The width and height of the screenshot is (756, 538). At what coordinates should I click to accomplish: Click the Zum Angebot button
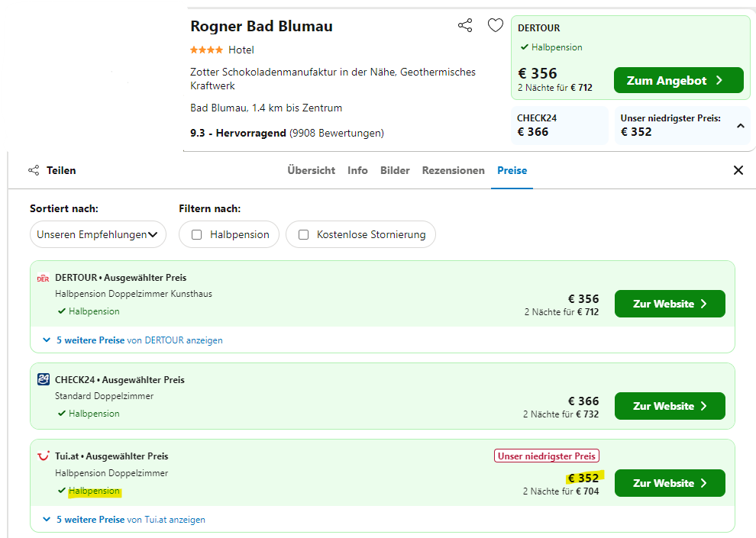678,80
